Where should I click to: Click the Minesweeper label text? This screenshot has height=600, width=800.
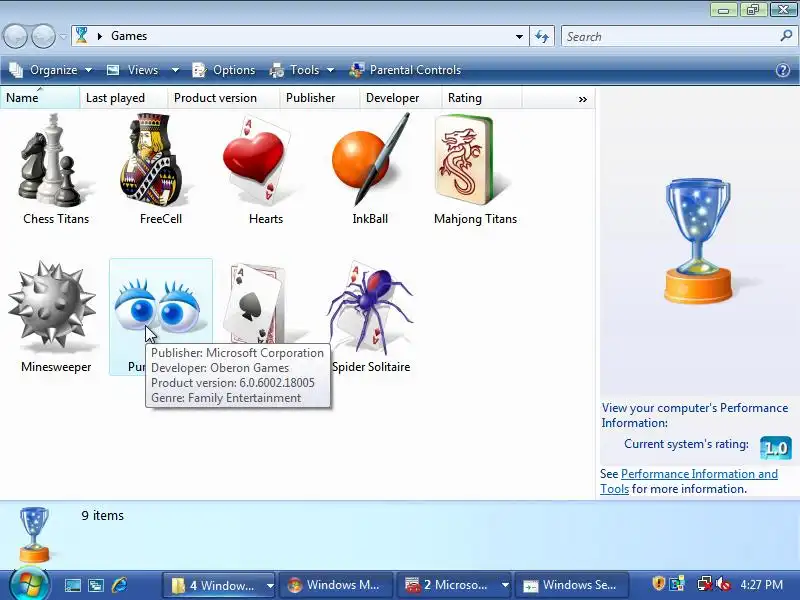[56, 367]
